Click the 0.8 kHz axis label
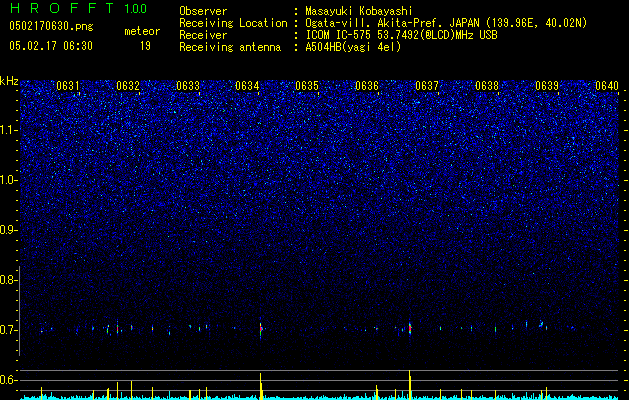Viewport: 629px width, 400px height. pyautogui.click(x=7, y=280)
